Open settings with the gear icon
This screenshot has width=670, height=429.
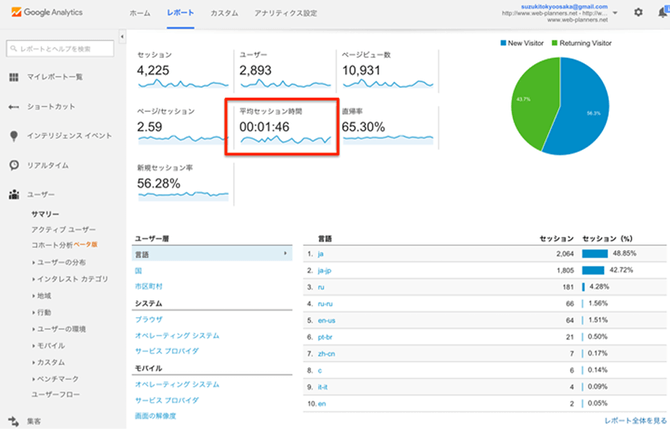click(638, 13)
